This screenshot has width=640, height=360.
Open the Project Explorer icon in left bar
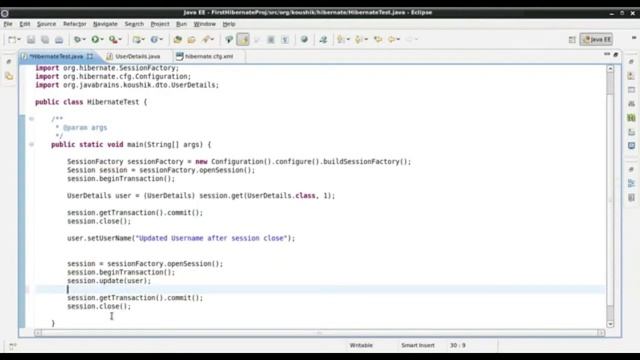click(9, 76)
